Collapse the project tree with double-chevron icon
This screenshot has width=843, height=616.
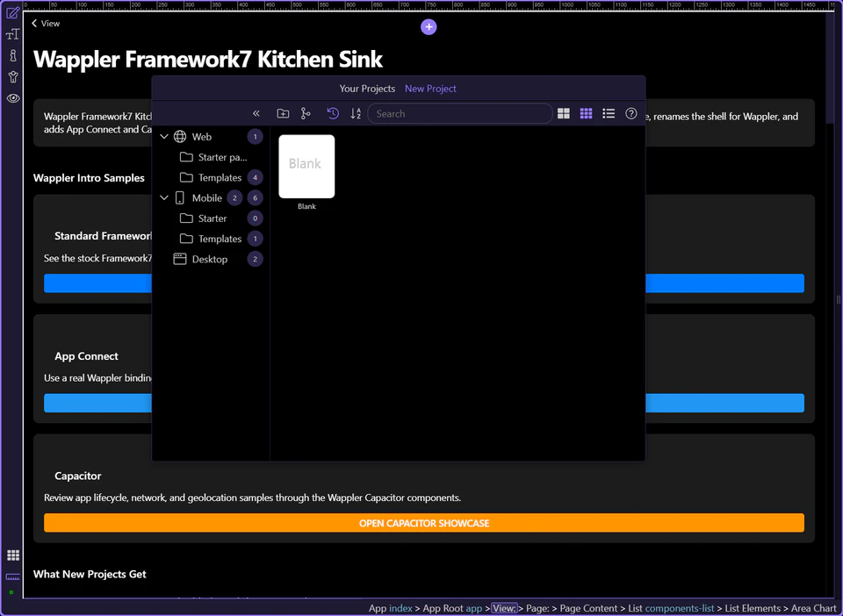coord(256,113)
